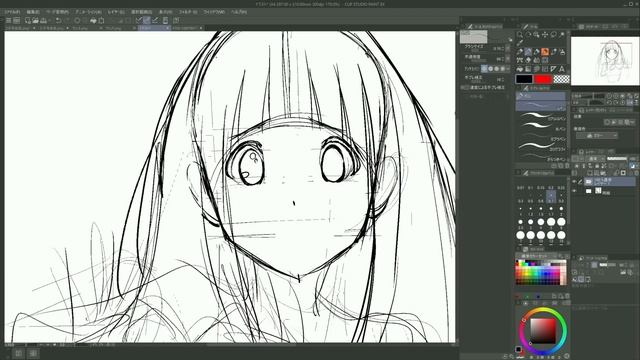Select the orange Airbrush tool
The height and width of the screenshot is (360, 640).
click(x=545, y=52)
